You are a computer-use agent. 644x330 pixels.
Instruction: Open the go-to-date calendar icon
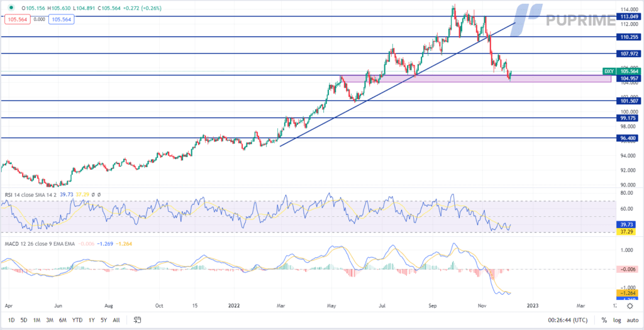137,320
